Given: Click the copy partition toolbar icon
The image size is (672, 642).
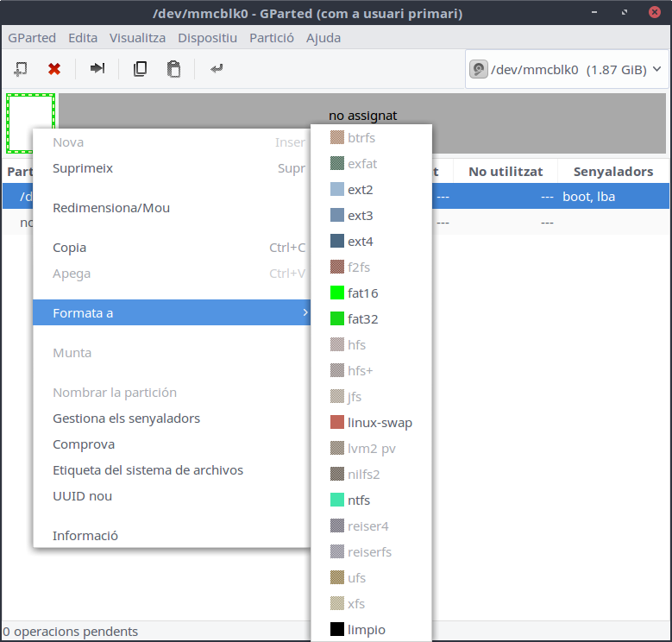Looking at the screenshot, I should click(x=140, y=68).
